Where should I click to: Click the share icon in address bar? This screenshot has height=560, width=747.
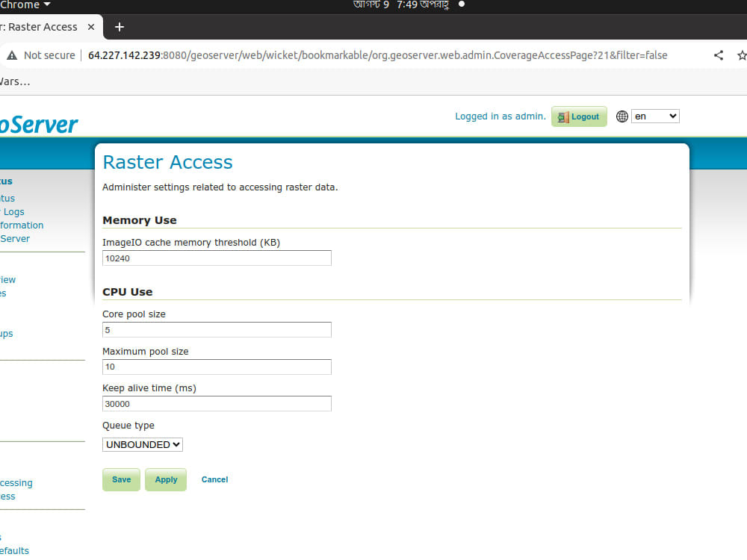tap(719, 55)
